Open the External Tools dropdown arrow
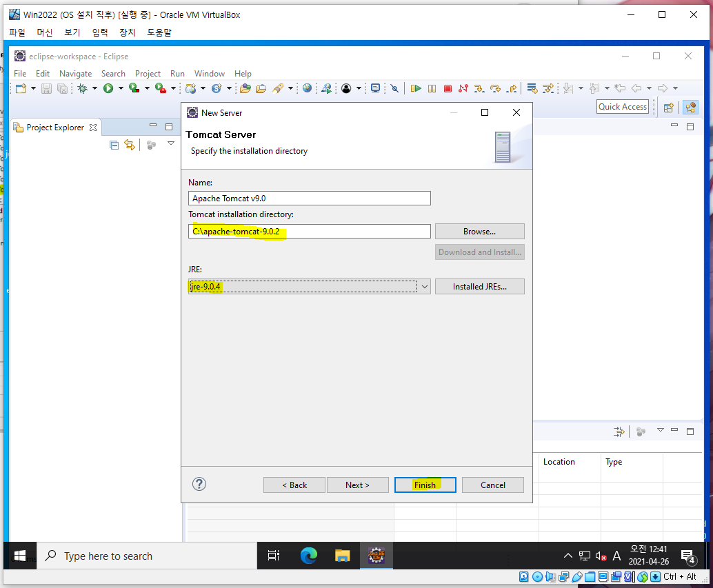 point(173,88)
